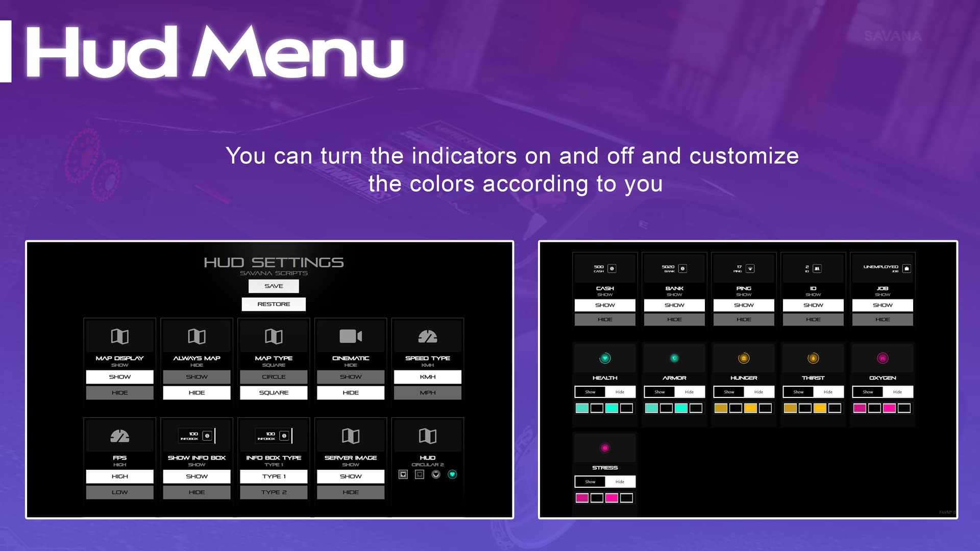This screenshot has width=980, height=551.
Task: Click the Armor shield indicator icon
Action: pos(674,358)
